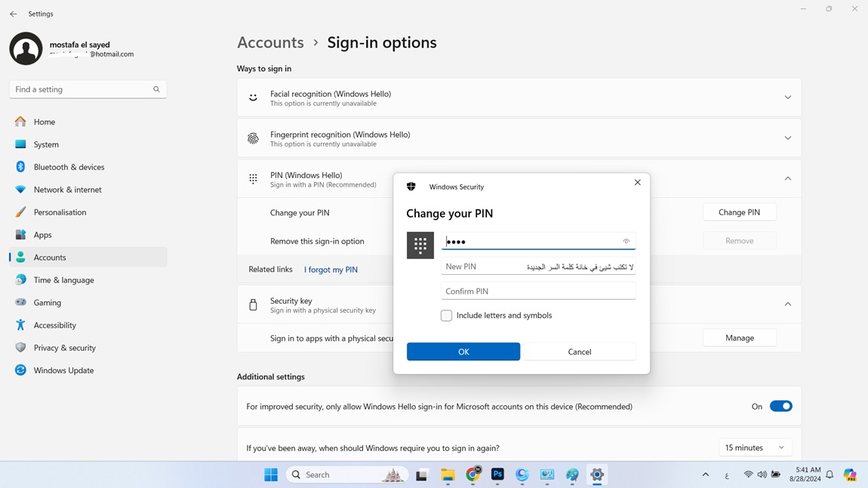Open File Explorer from the taskbar
This screenshot has height=488, width=868.
[448, 474]
